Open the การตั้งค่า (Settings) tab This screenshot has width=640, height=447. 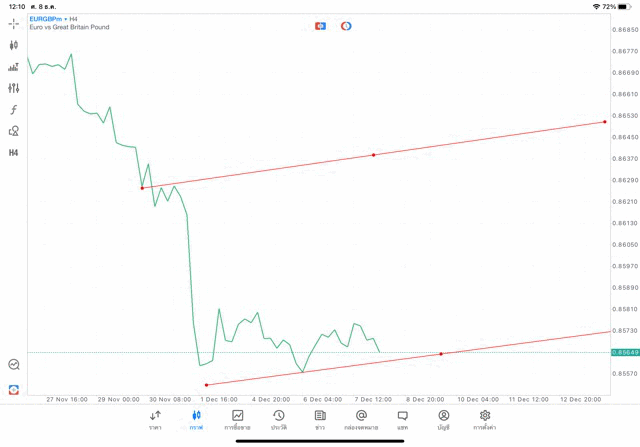tap(485, 420)
